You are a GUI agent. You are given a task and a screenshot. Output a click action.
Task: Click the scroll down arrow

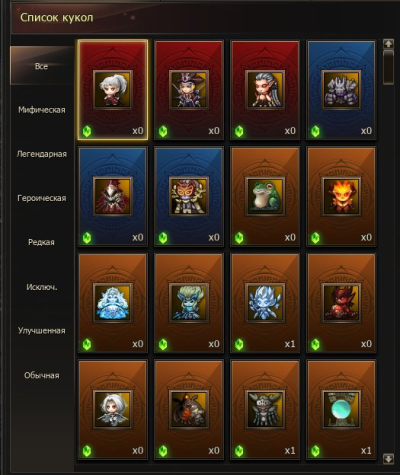tap(389, 458)
